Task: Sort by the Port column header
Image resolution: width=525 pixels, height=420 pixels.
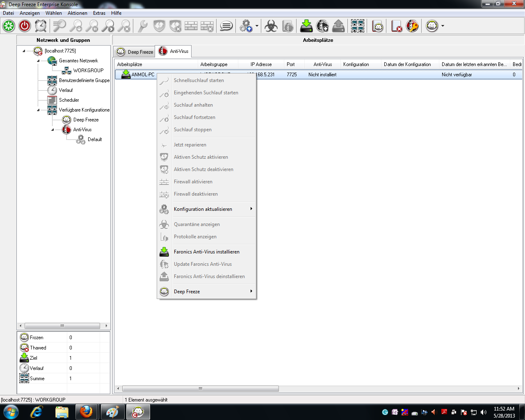Action: point(294,64)
